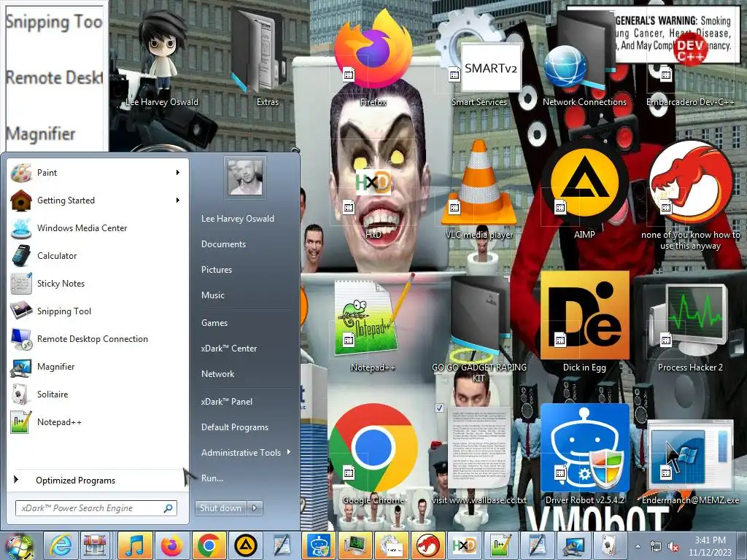747x560 pixels.
Task: Click the Shut down button
Action: click(x=220, y=508)
